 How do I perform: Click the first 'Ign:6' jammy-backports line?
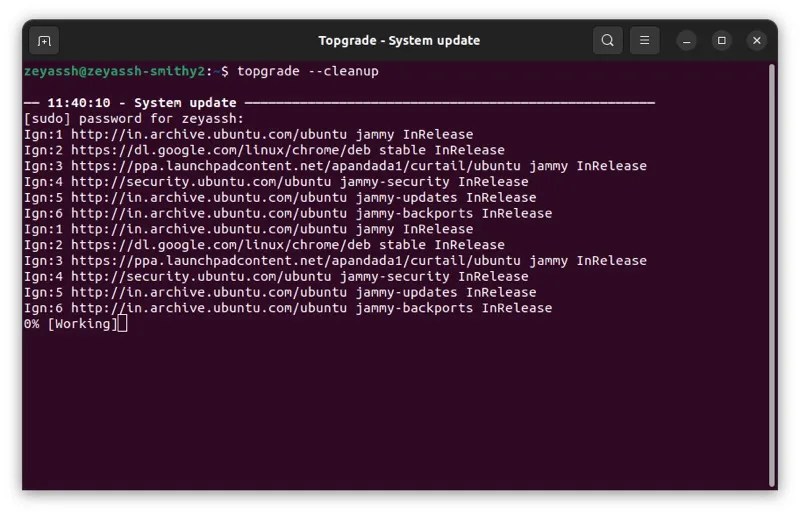pyautogui.click(x=288, y=213)
